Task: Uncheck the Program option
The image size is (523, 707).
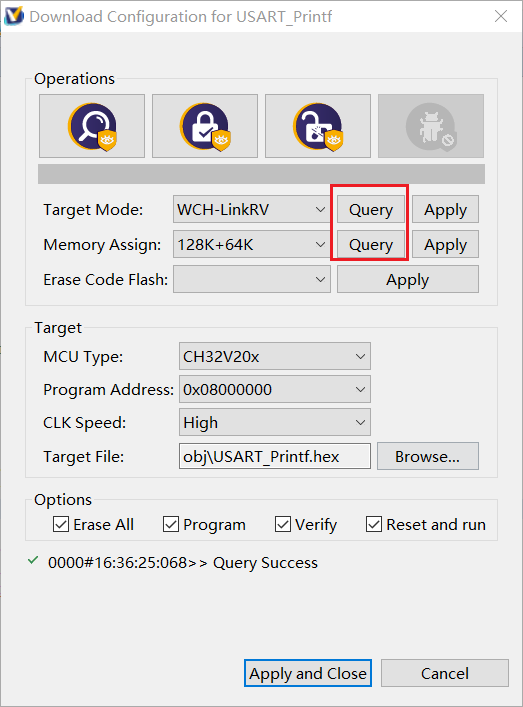Action: 171,524
